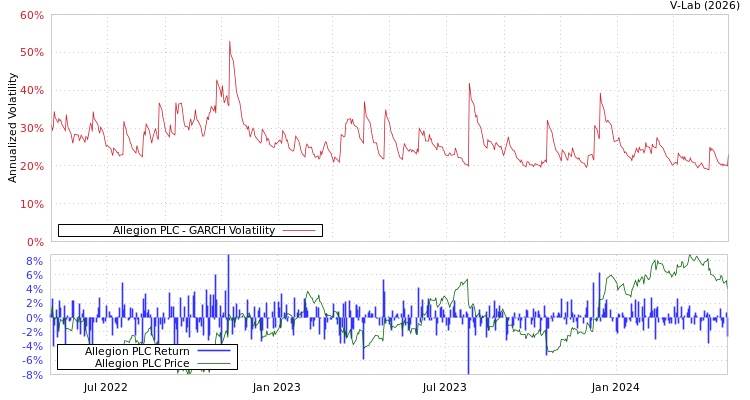Click the blue Allegion PLC Return legend line
Image resolution: width=750 pixels, height=400 pixels.
(x=214, y=351)
